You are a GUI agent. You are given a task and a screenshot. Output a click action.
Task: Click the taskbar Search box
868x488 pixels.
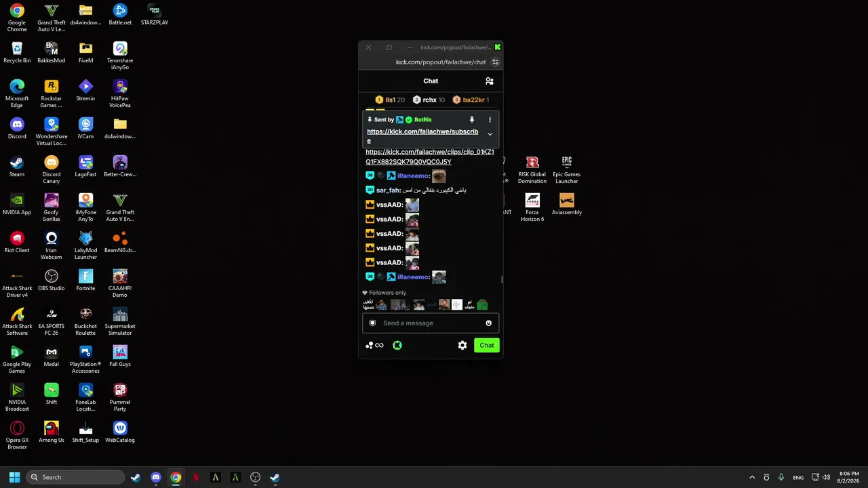[x=76, y=477]
